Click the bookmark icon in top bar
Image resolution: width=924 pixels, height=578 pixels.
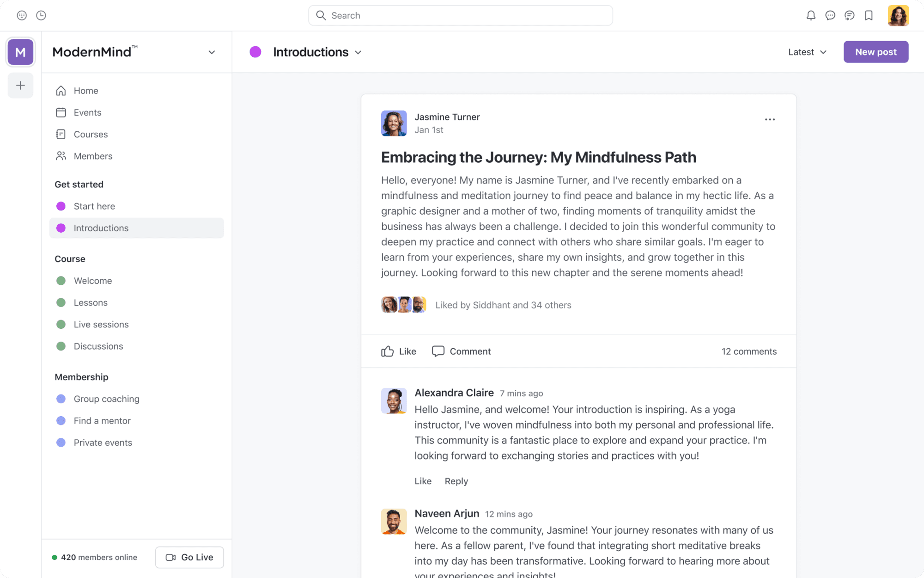point(870,15)
